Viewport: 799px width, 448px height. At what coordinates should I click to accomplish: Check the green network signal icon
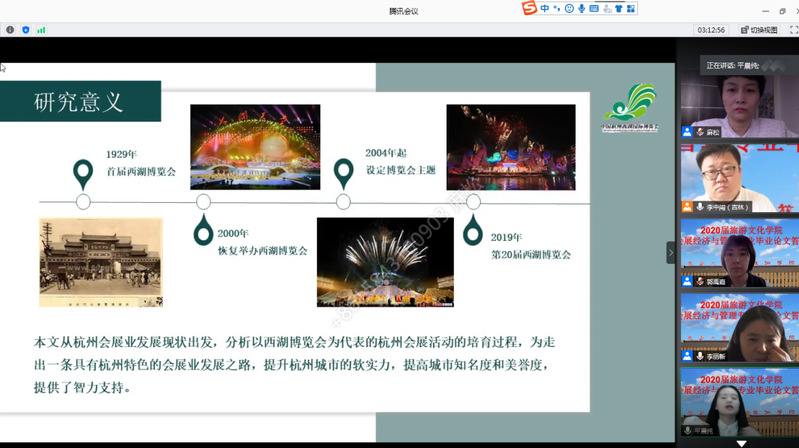tap(41, 30)
